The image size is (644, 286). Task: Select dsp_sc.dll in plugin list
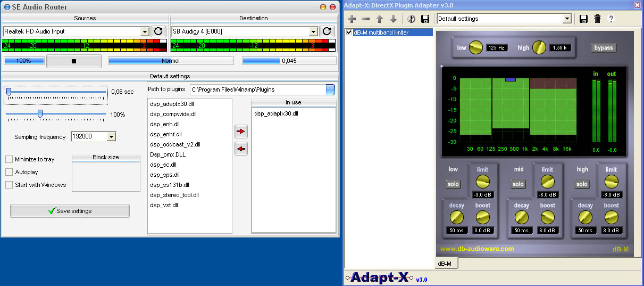click(x=163, y=165)
